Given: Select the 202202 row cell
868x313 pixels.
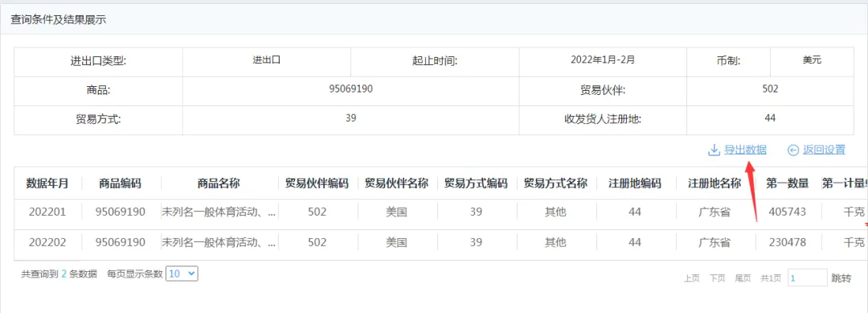Looking at the screenshot, I should tap(47, 243).
